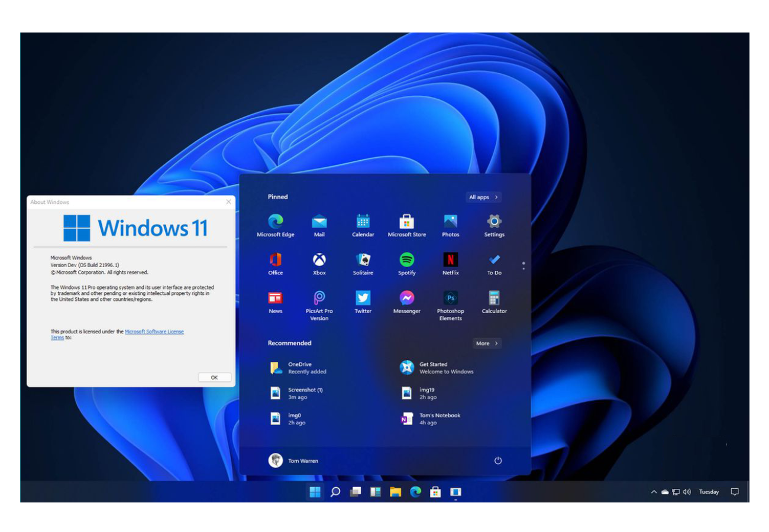
Task: Launch the Office pinned app
Action: point(276,264)
